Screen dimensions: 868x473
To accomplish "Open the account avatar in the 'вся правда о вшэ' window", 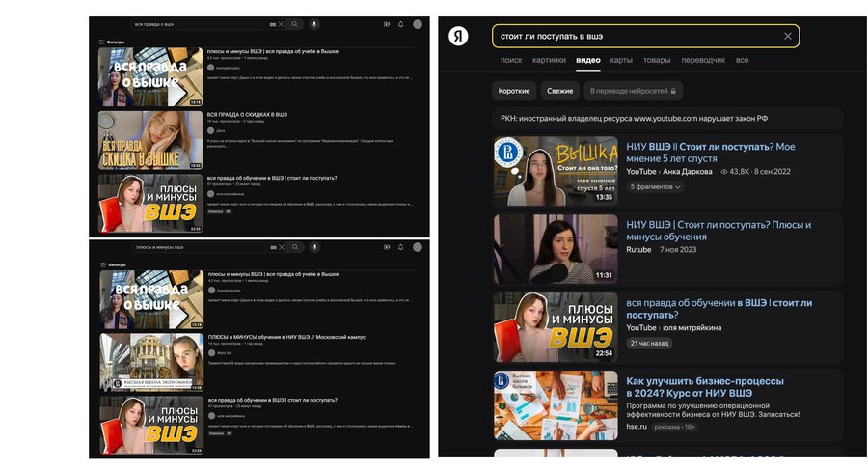I will pyautogui.click(x=418, y=24).
